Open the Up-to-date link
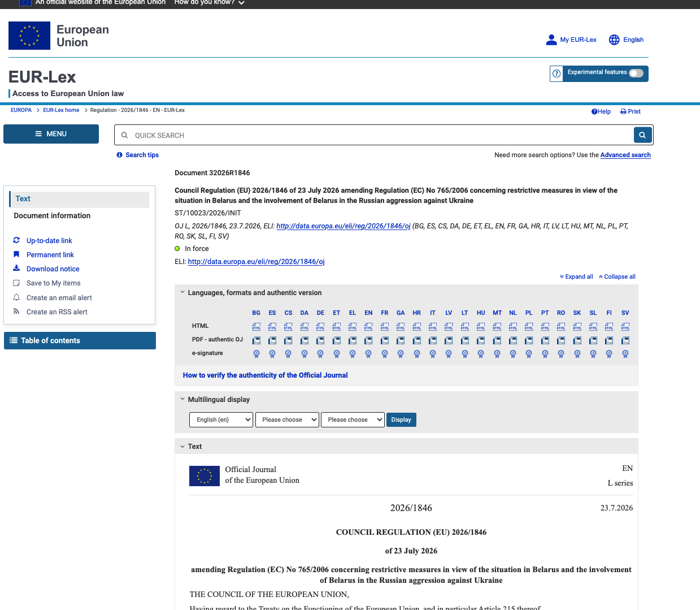The width and height of the screenshot is (700, 610). coord(49,240)
